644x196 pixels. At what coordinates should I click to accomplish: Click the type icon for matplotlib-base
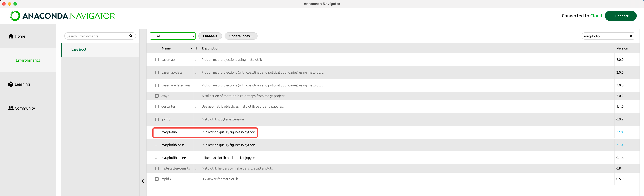(197, 145)
